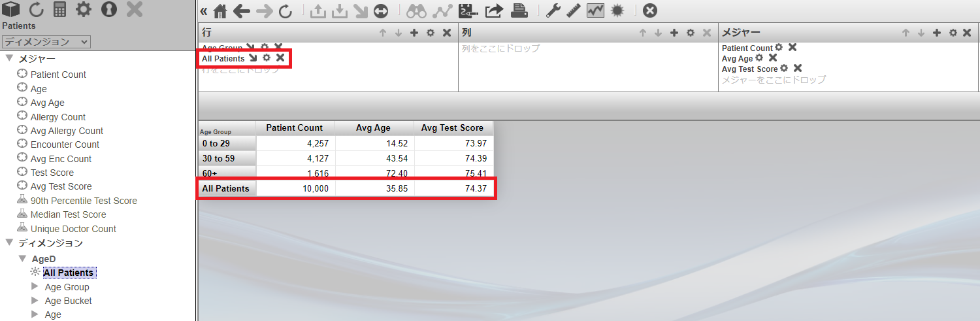The height and width of the screenshot is (321, 980).
Task: Remove All Patients from the rows box
Action: [280, 58]
